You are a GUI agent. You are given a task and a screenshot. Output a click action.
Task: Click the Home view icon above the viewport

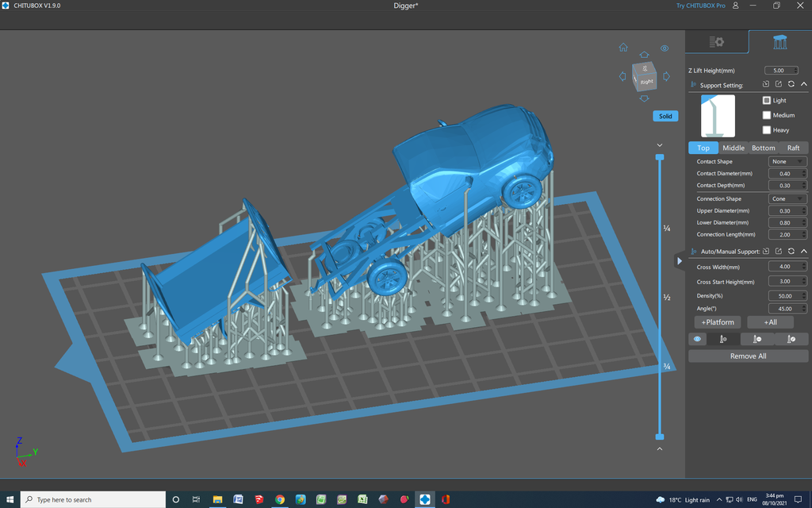pyautogui.click(x=624, y=47)
